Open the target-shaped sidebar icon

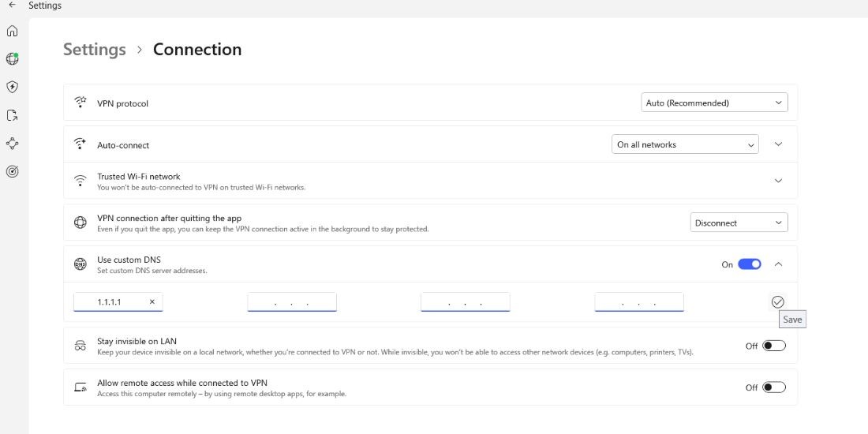point(12,171)
